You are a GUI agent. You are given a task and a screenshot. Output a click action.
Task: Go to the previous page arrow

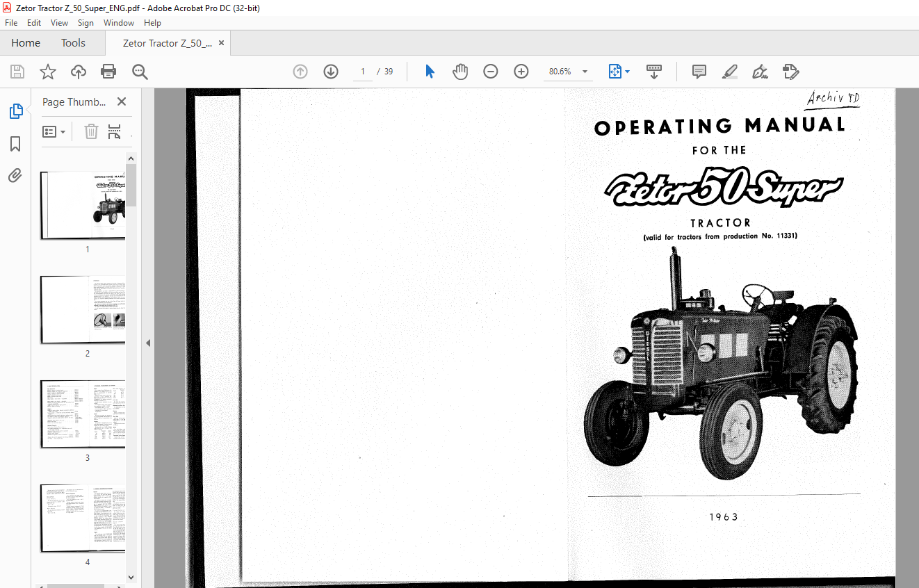tap(300, 72)
